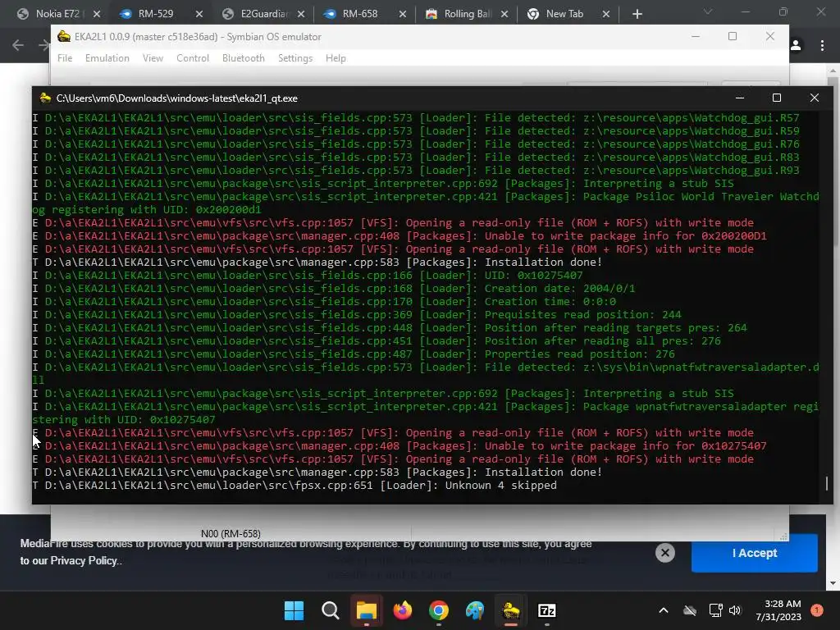
Task: Open the Bluetooth menu
Action: (x=243, y=58)
